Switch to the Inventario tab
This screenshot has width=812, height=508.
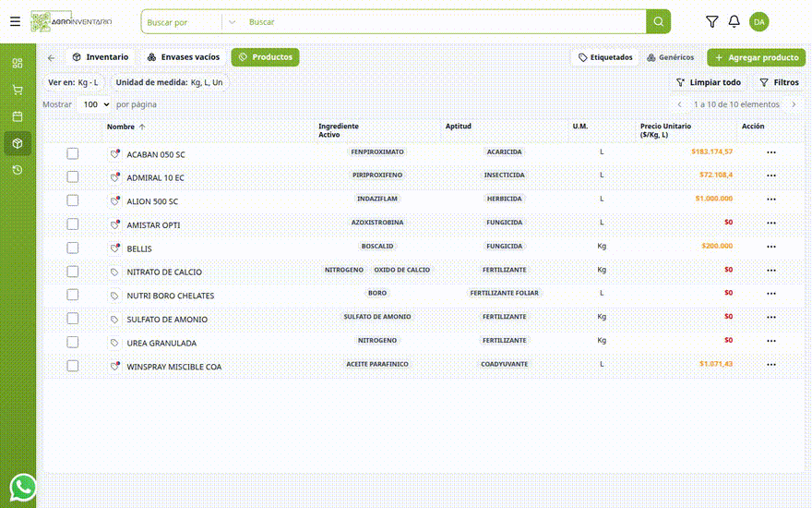pos(101,57)
